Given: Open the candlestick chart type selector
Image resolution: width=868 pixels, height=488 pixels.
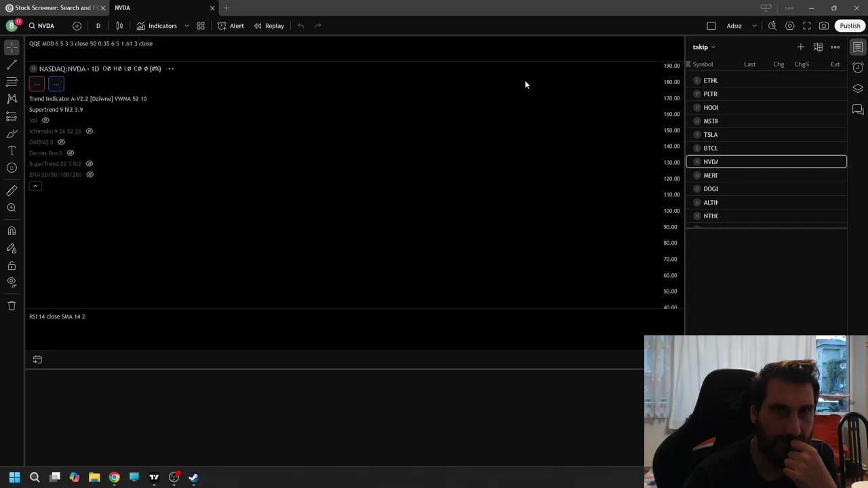Looking at the screenshot, I should point(119,26).
